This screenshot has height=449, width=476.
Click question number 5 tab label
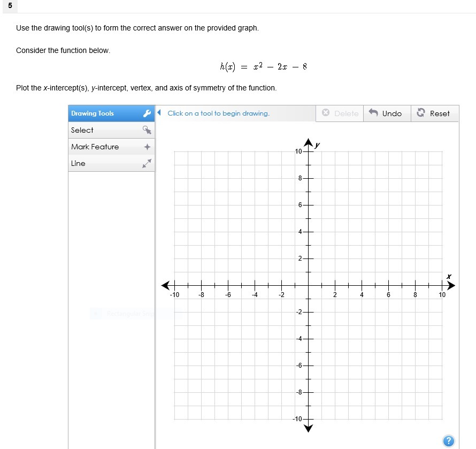click(x=10, y=6)
